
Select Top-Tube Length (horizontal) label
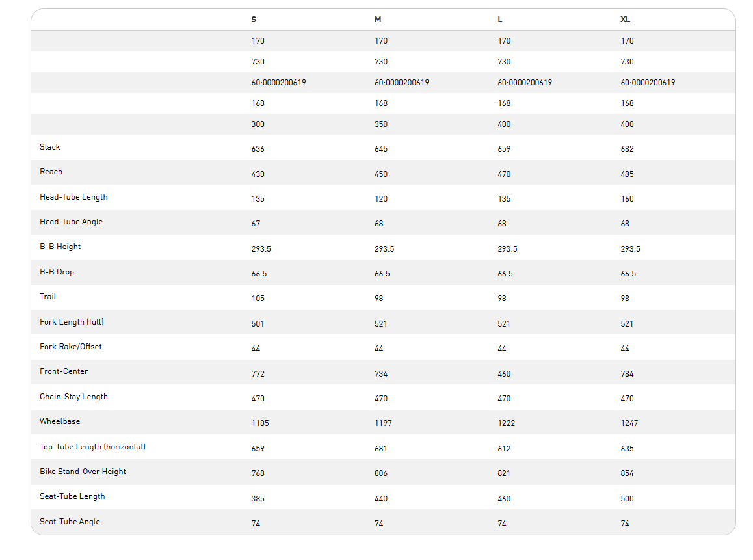click(x=92, y=447)
